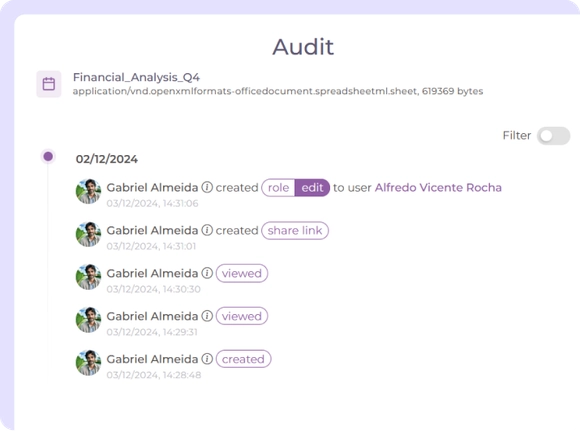
Task: Click the role tag badge
Action: (278, 188)
